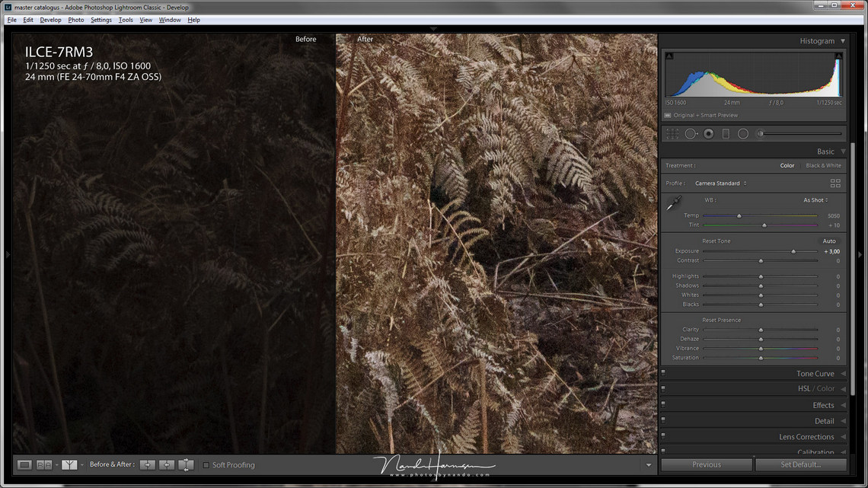Collapse the Histogram panel
Viewport: 868px width, 488px height.
coord(843,41)
